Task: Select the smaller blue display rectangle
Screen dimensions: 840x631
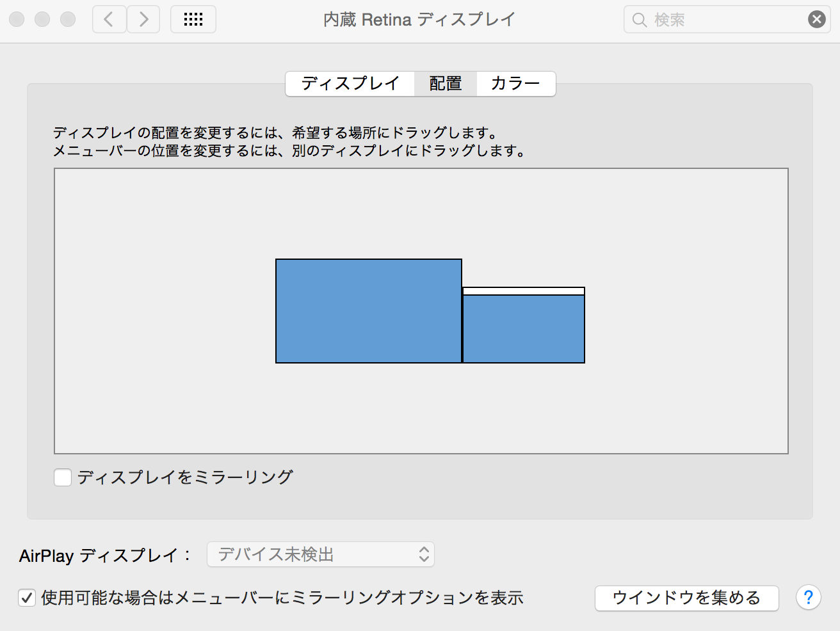Action: tap(524, 329)
